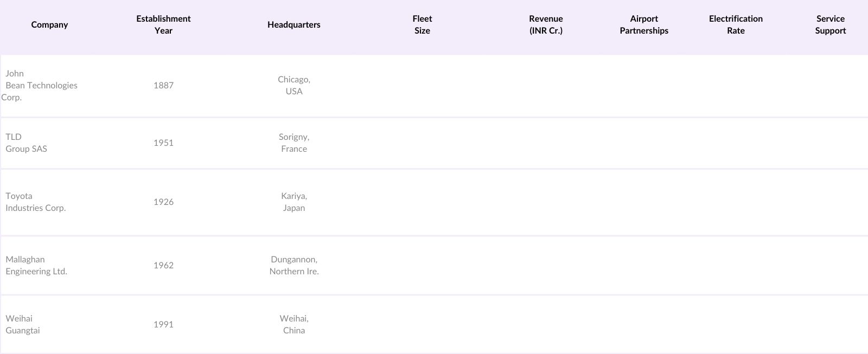868x354 pixels.
Task: Select the Dungannon, Northern Ire. cell
Action: coord(294,265)
